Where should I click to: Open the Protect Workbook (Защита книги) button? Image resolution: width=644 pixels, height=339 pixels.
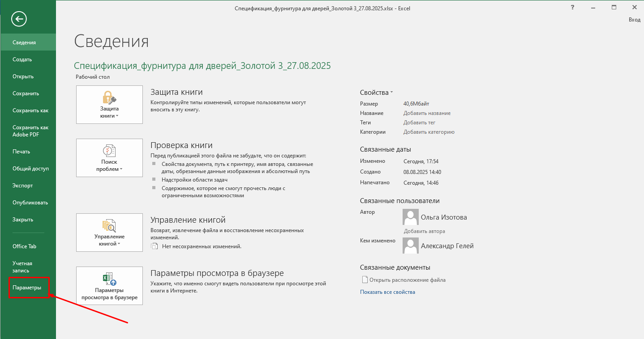click(109, 105)
